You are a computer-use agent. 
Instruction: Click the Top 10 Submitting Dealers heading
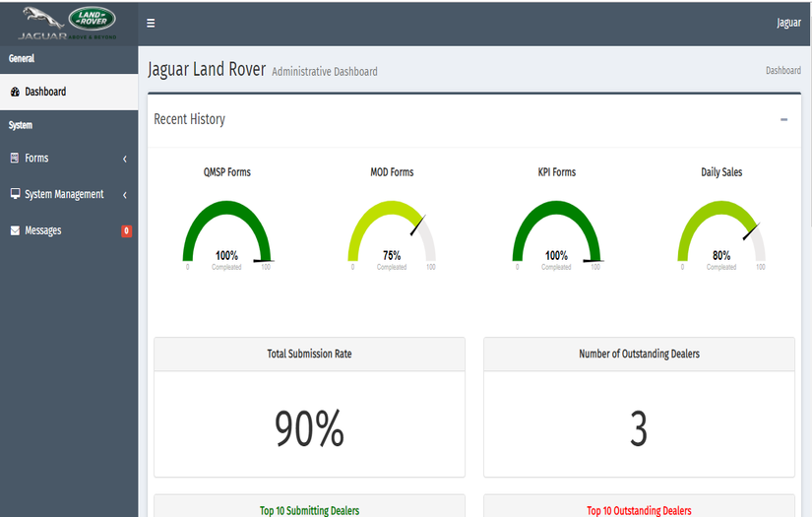[x=309, y=510]
